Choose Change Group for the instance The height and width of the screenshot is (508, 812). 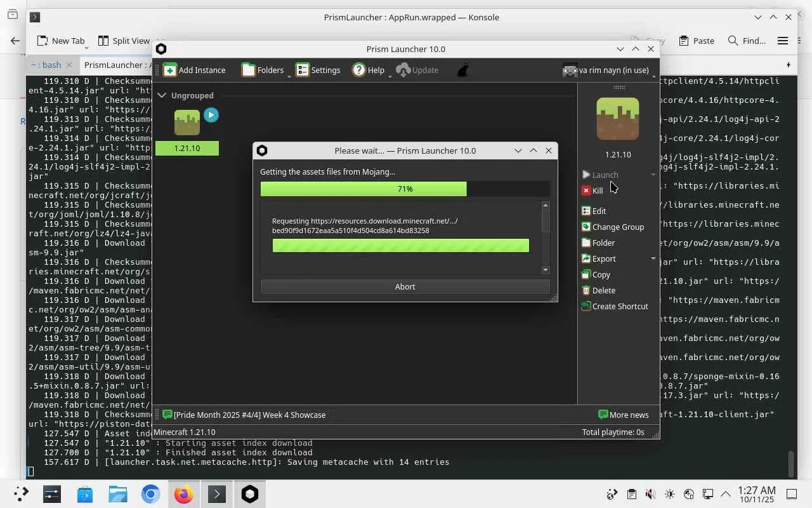[x=612, y=227]
